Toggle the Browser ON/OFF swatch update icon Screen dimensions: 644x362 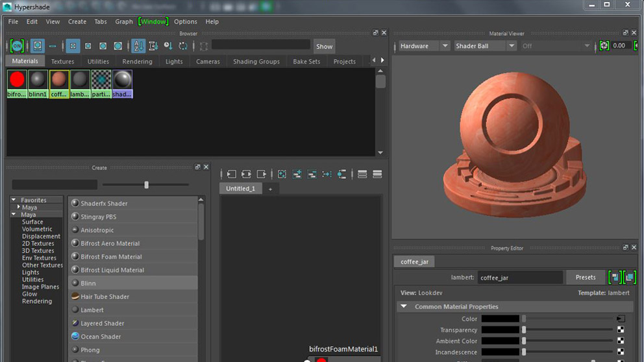click(x=17, y=46)
